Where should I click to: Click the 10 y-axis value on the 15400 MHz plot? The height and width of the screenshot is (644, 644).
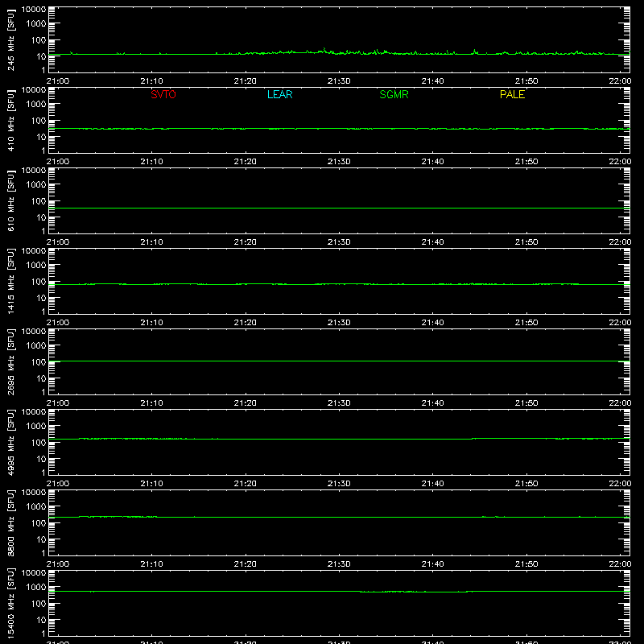coord(41,620)
